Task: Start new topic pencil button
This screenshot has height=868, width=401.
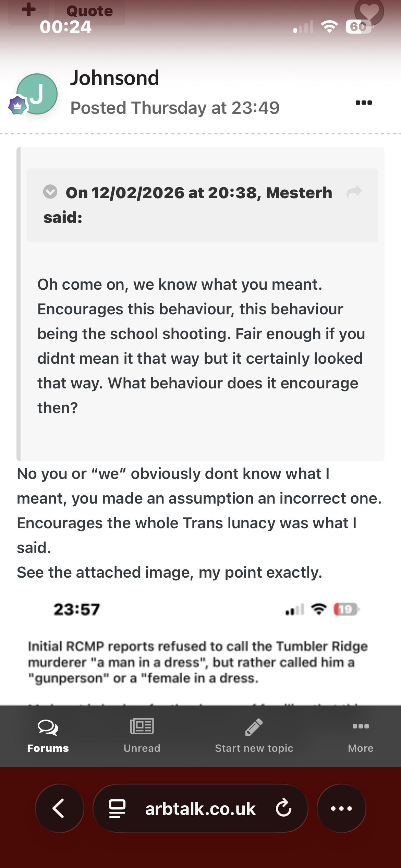Action: point(254,736)
